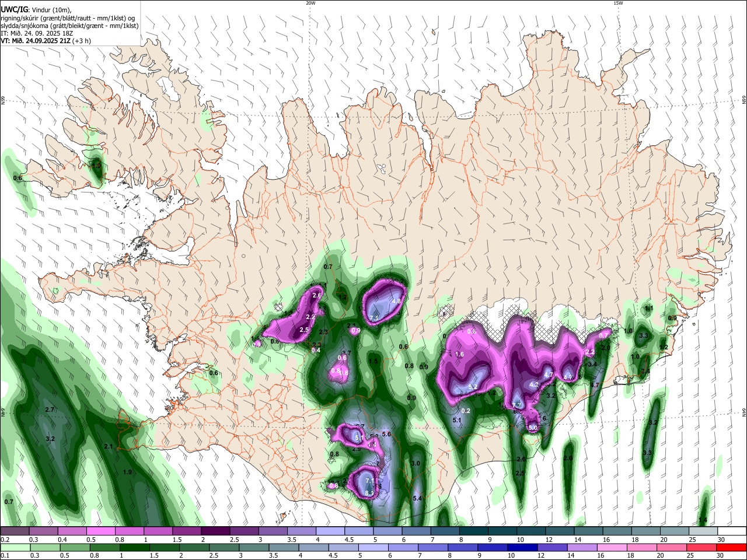The width and height of the screenshot is (747, 560).
Task: Click the '7.7' precipitation value on the map
Action: (516, 405)
